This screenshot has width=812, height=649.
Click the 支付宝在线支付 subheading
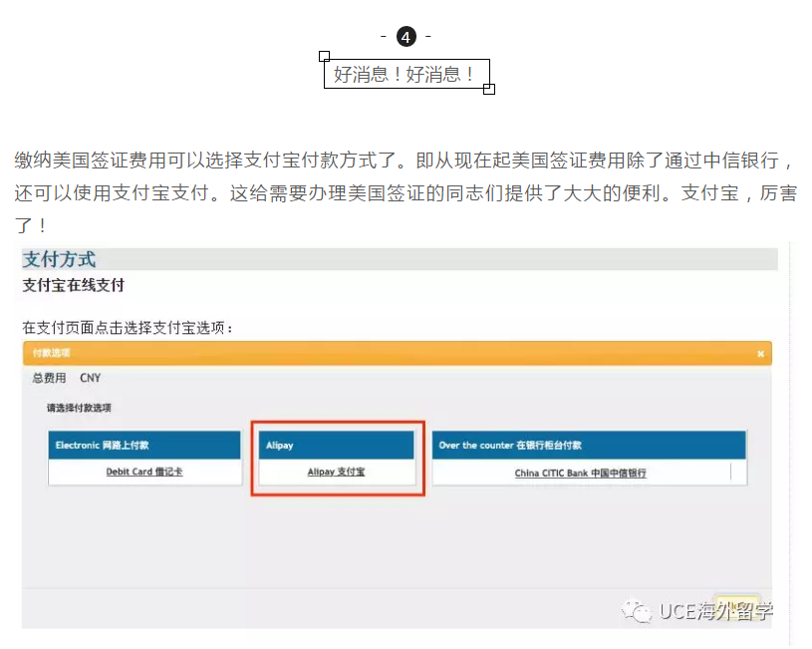pyautogui.click(x=74, y=285)
